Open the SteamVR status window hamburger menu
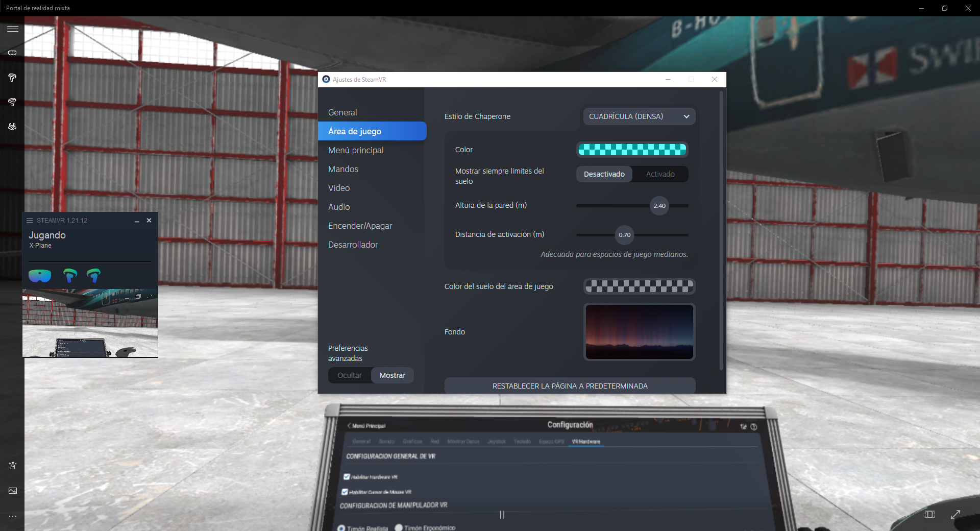980x531 pixels. tap(30, 221)
